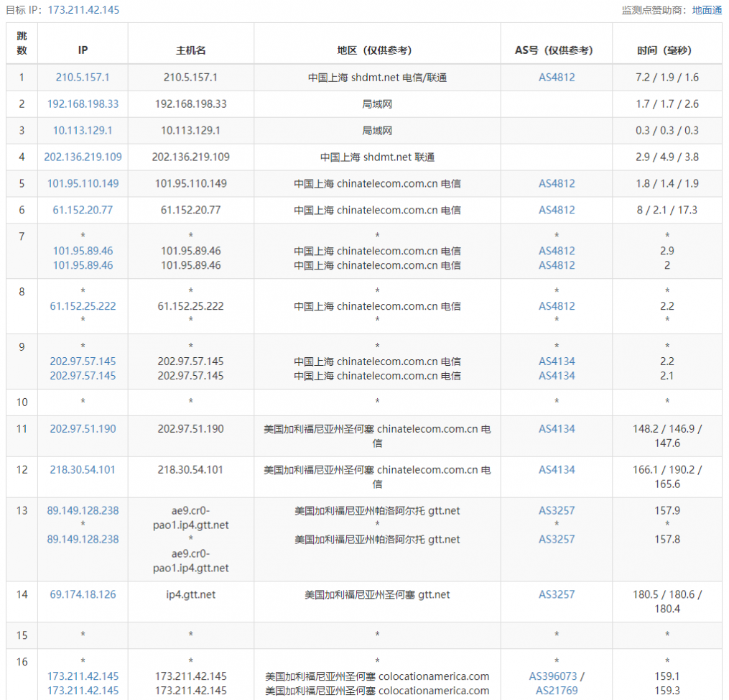Select the 1.8 / 1.4 / 1.9 time value
Image resolution: width=729 pixels, height=700 pixels.
[667, 183]
